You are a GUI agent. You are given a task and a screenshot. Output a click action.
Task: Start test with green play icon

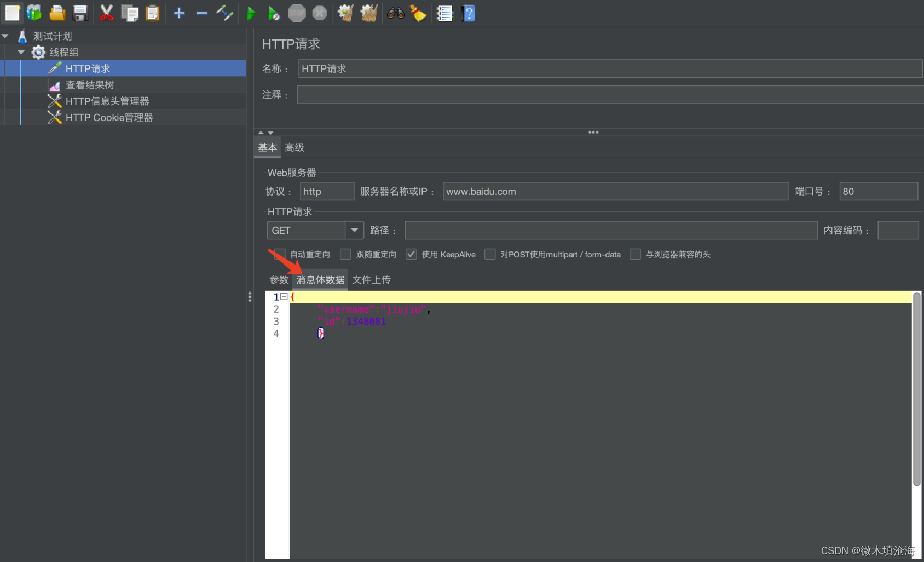click(x=251, y=13)
